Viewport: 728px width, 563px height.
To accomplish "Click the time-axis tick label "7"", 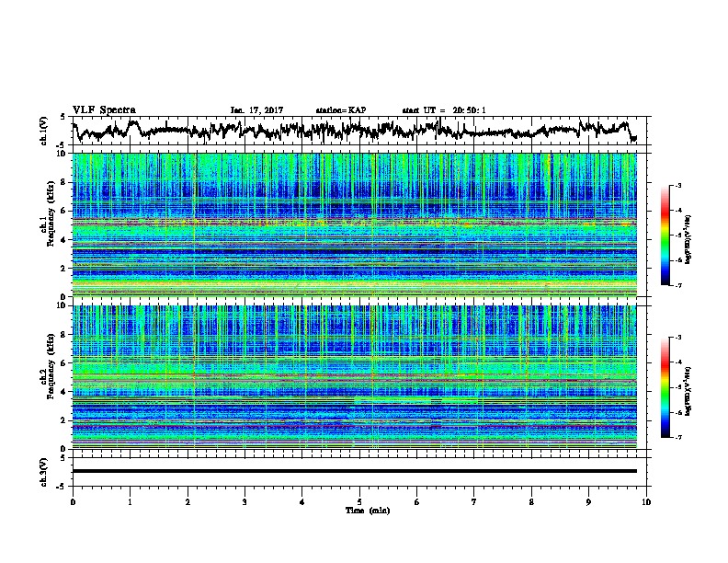I will 474,502.
